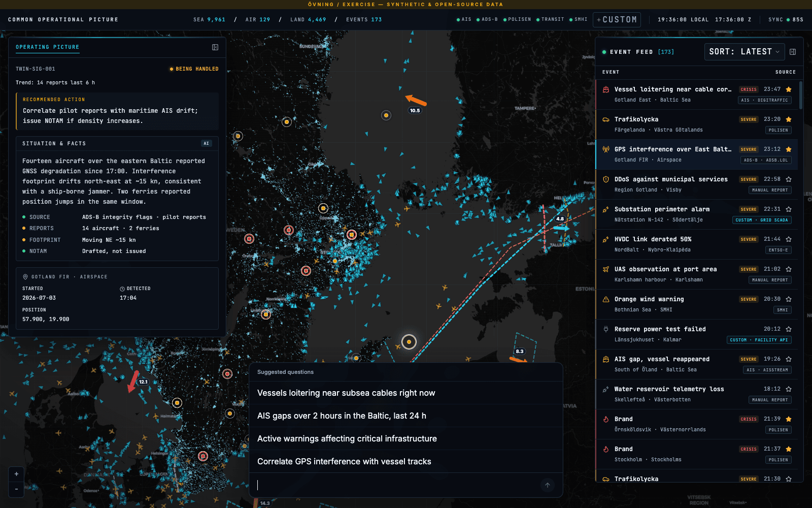Collapse the Operating Picture panel
Screen dimensions: 812x508
coord(215,47)
